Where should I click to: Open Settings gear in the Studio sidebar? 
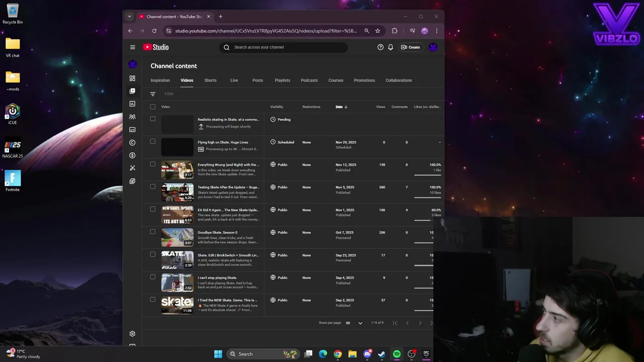click(x=132, y=334)
